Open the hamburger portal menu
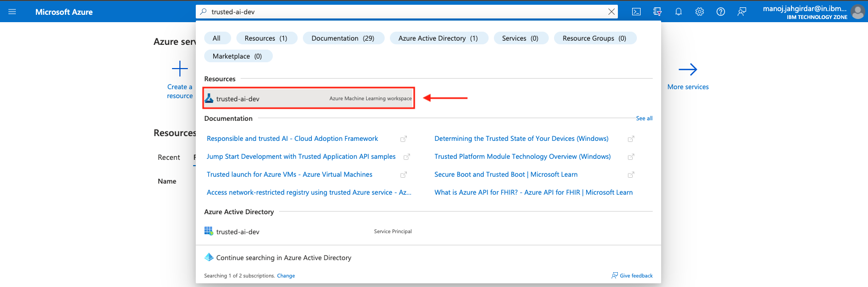The width and height of the screenshot is (868, 287). (12, 12)
